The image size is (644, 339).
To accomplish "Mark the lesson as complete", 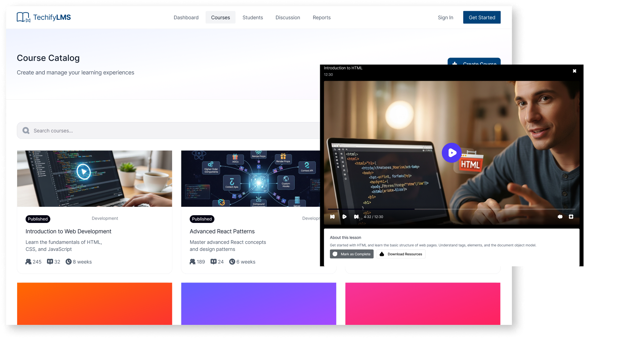I will pos(352,254).
